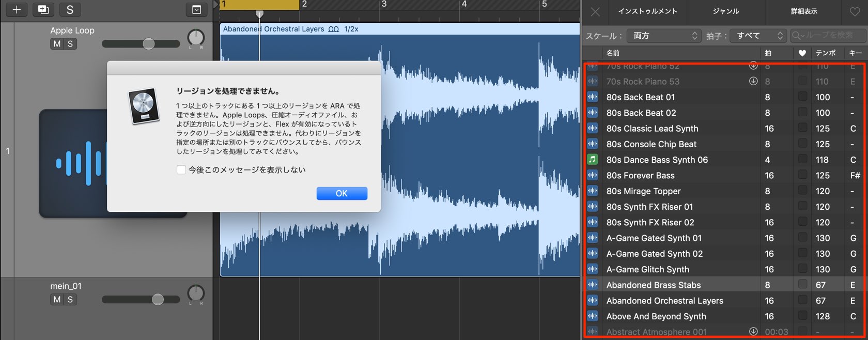The height and width of the screenshot is (340, 868).
Task: Favorite Above And Beyond Synth checkbox
Action: click(802, 315)
